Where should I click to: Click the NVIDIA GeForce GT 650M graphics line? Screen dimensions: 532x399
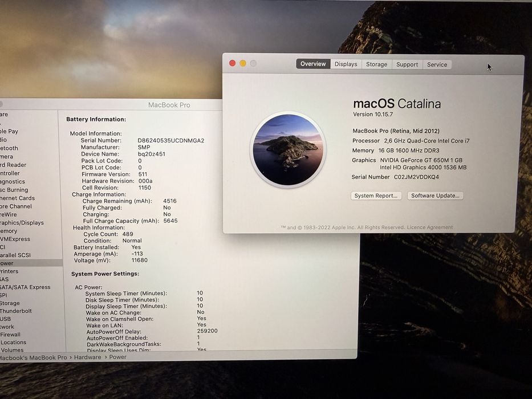coord(421,160)
